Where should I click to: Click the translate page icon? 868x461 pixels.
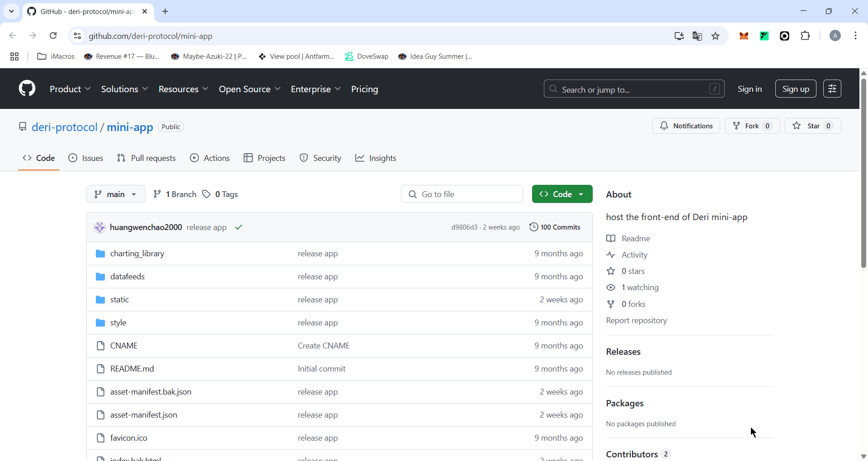[x=697, y=36]
